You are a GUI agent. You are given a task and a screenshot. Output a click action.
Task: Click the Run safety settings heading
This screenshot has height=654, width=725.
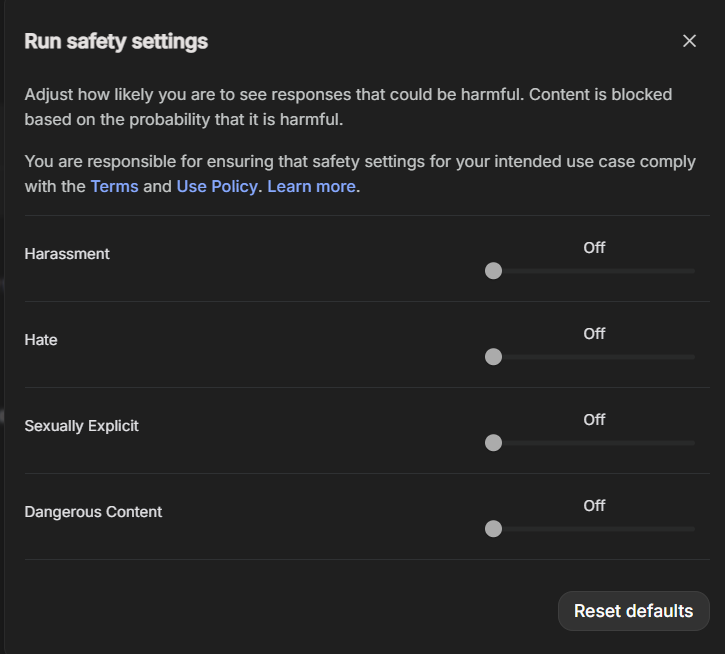116,41
